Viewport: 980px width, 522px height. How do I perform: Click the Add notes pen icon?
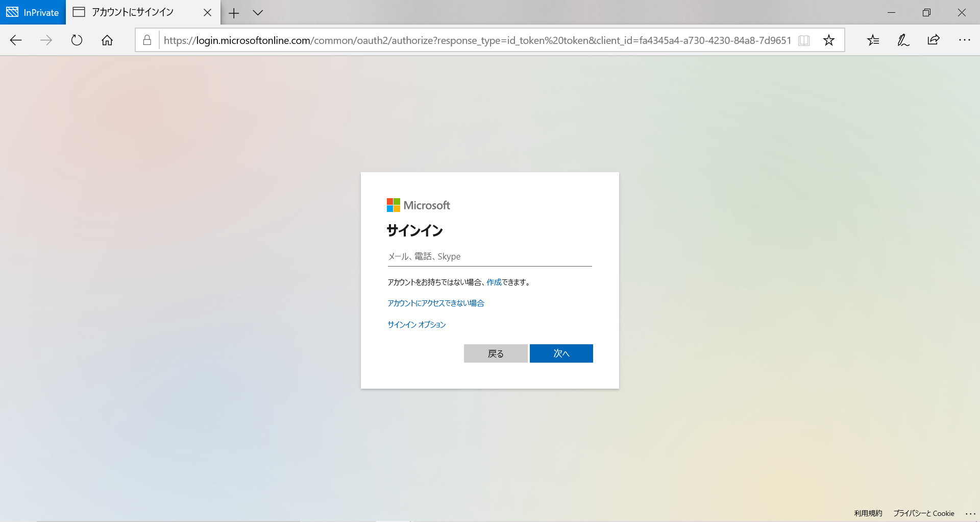coord(903,40)
